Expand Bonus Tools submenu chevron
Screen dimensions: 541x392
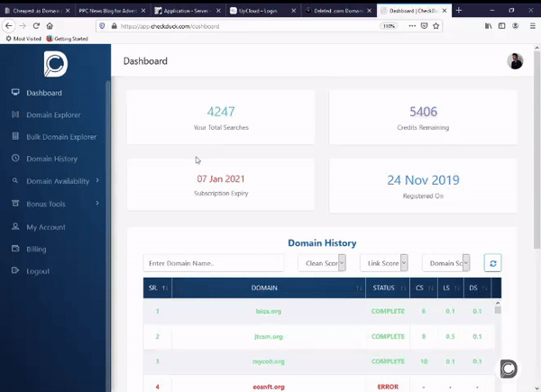(97, 203)
